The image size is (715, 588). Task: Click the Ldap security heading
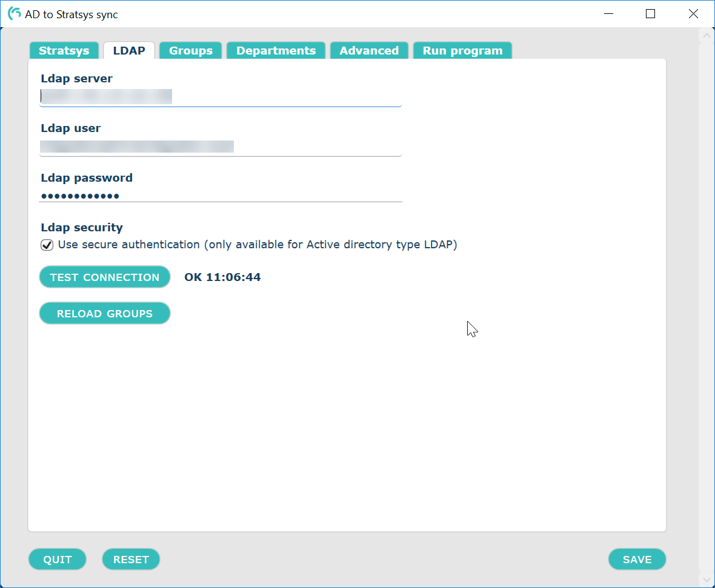(82, 228)
